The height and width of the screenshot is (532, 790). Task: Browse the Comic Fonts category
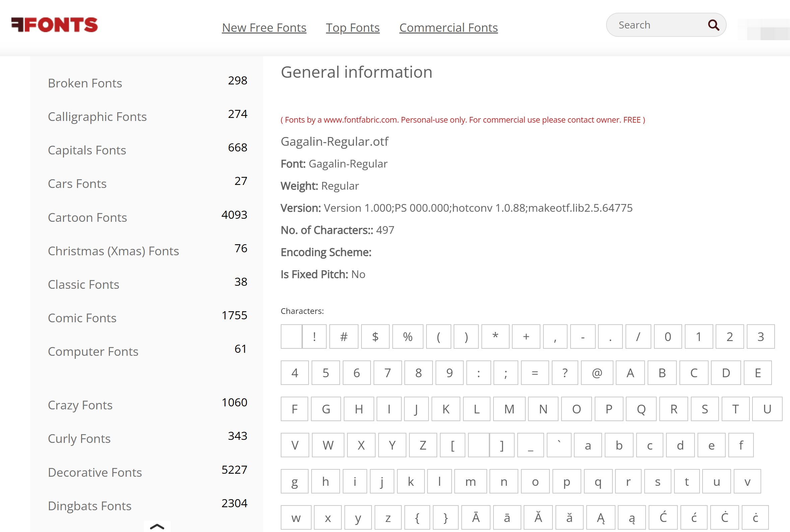click(x=82, y=318)
